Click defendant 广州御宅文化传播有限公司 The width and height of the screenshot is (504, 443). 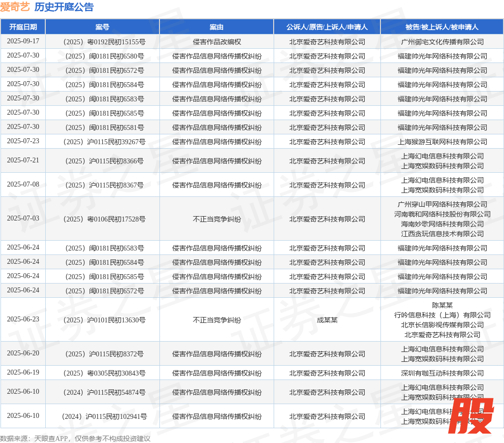(442, 42)
